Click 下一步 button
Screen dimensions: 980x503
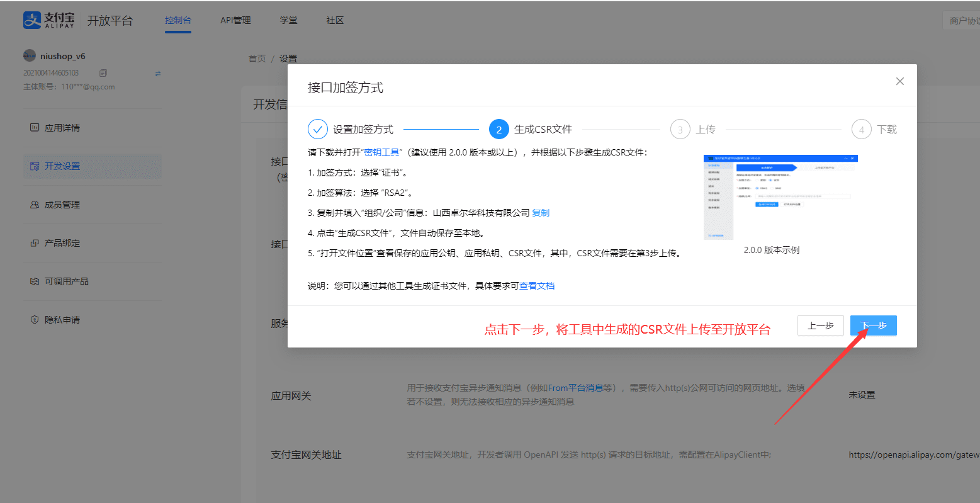pyautogui.click(x=873, y=325)
